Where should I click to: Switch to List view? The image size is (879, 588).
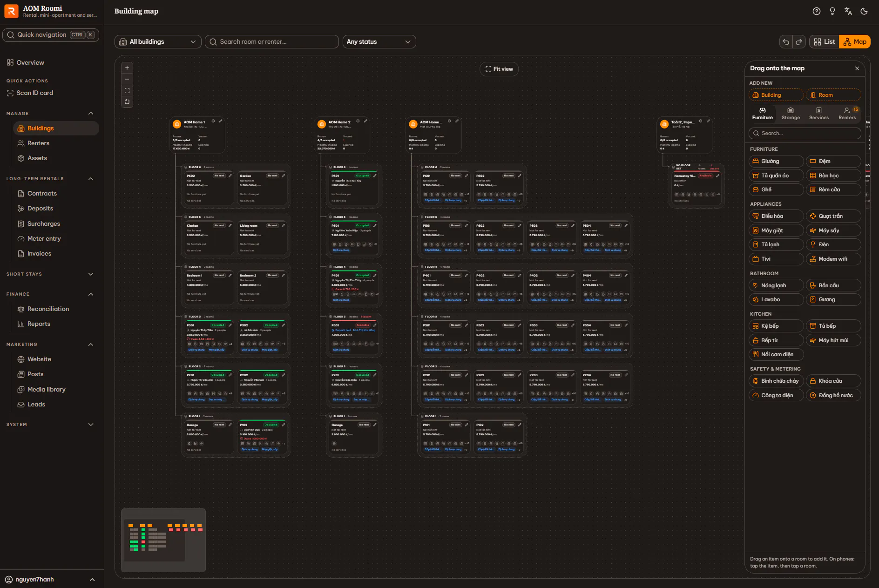tap(825, 42)
